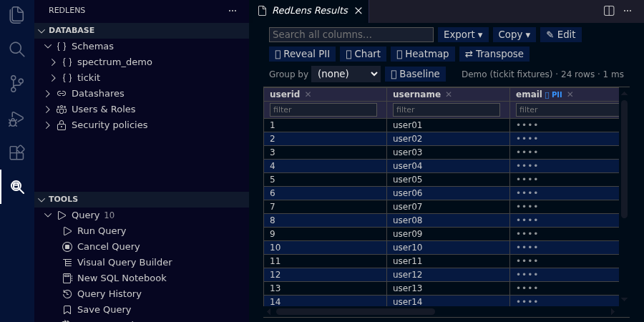
Task: Toggle the Heatmap view
Action: pyautogui.click(x=423, y=54)
